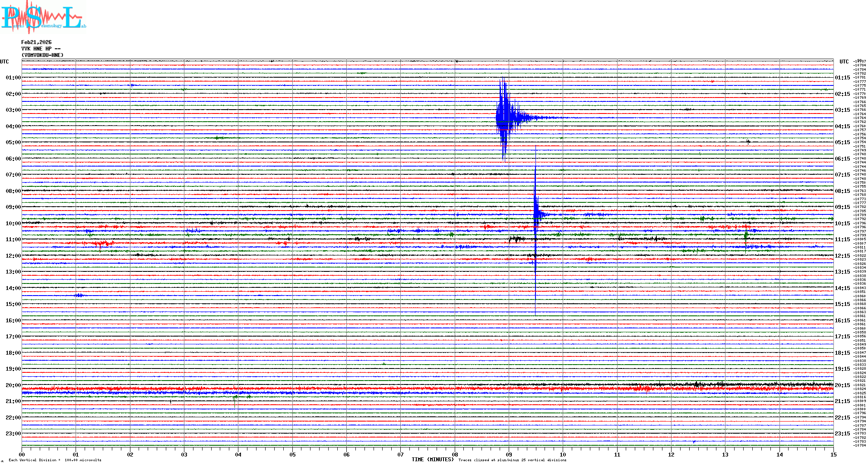Click the TIME (MINUTES) axis title
Screen dimensions: 868x466
tap(433, 460)
